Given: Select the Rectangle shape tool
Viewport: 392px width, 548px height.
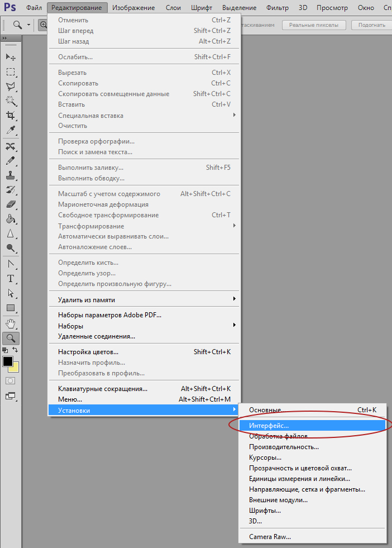Looking at the screenshot, I should [x=11, y=308].
